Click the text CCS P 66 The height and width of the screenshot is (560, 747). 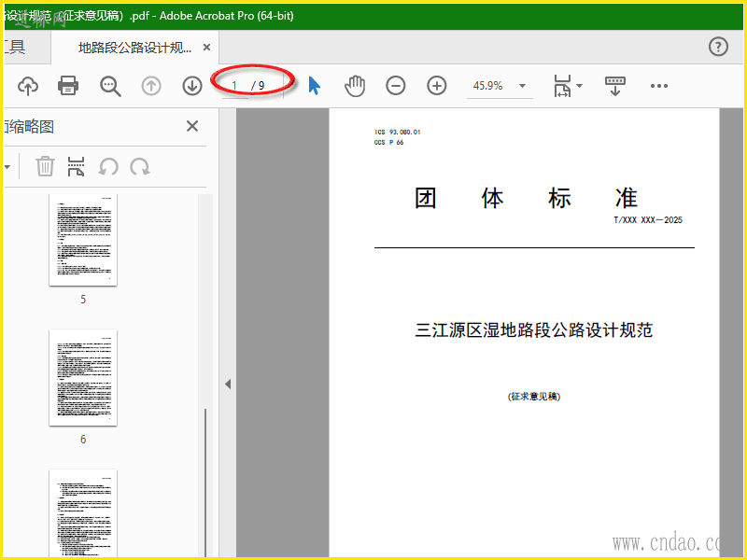[388, 143]
